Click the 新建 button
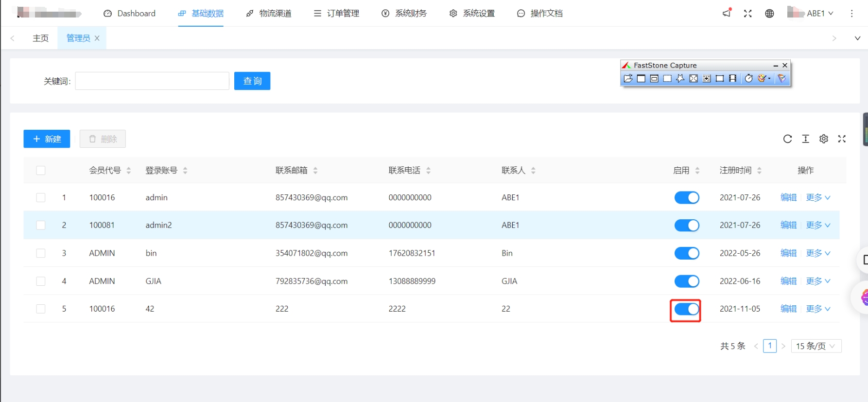 [x=47, y=139]
